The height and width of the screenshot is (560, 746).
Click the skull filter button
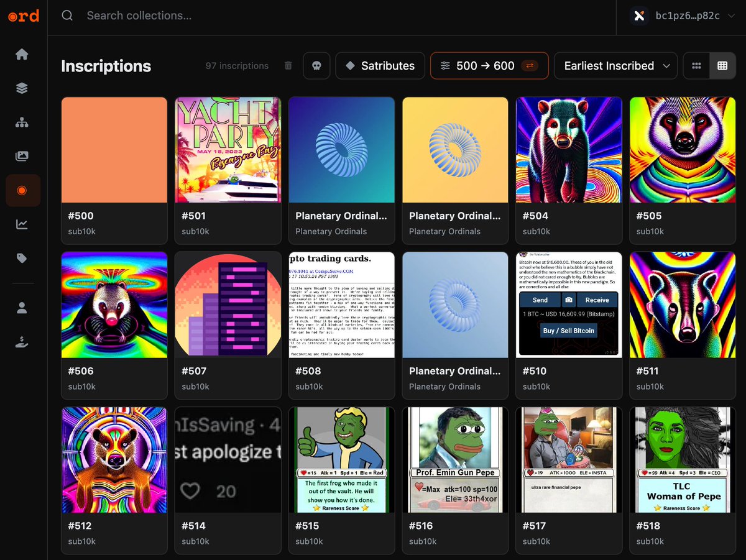(316, 66)
